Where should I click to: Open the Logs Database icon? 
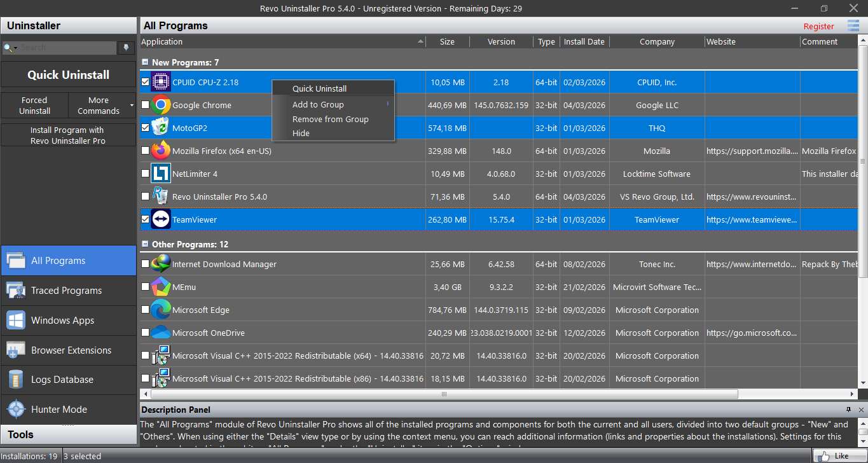coord(16,380)
